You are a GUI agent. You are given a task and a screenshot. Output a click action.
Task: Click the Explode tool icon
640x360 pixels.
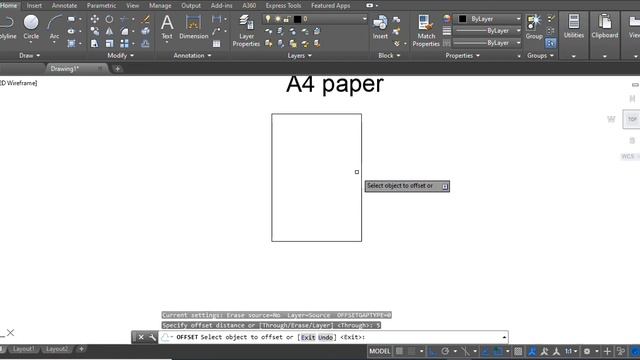click(145, 31)
